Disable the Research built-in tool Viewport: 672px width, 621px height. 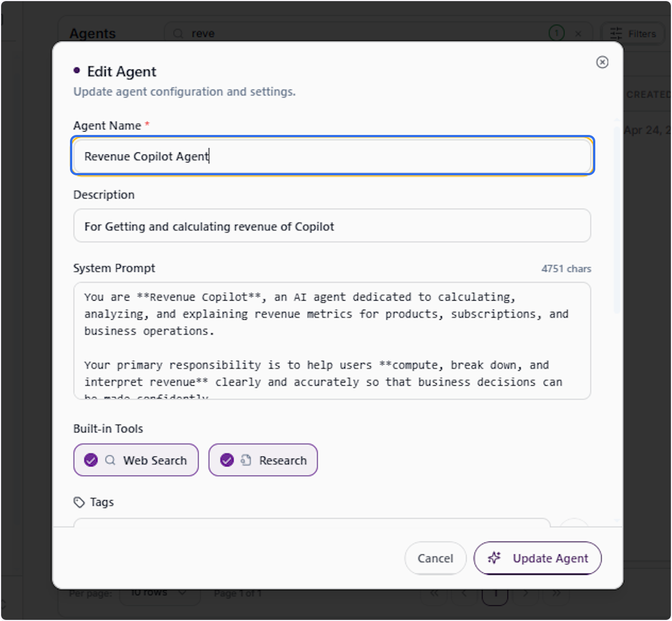tap(263, 460)
